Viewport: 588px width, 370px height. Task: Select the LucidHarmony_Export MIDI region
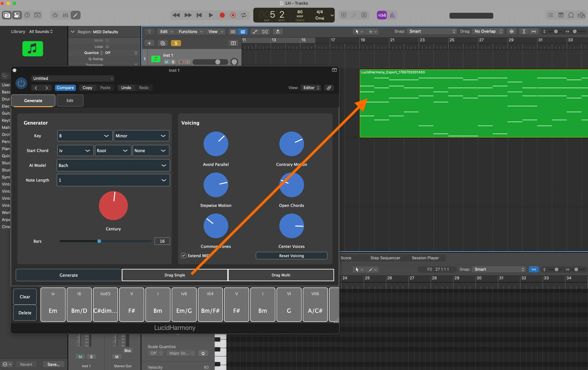[x=474, y=103]
